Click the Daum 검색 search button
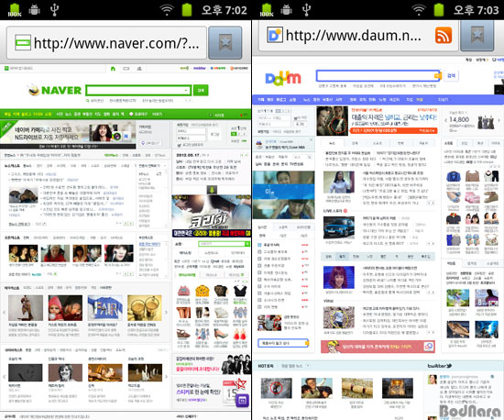This screenshot has width=504, height=420. coord(451,75)
